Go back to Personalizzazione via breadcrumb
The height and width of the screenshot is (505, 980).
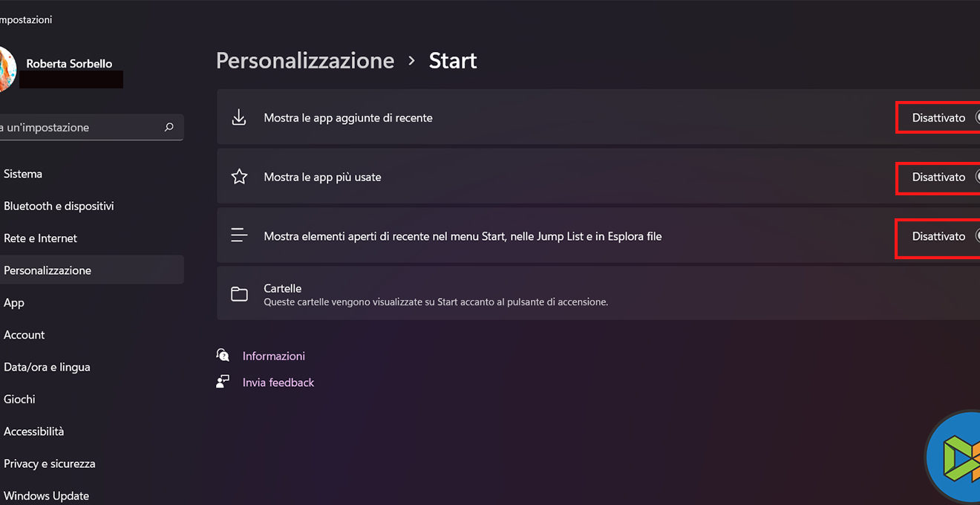[x=304, y=61]
